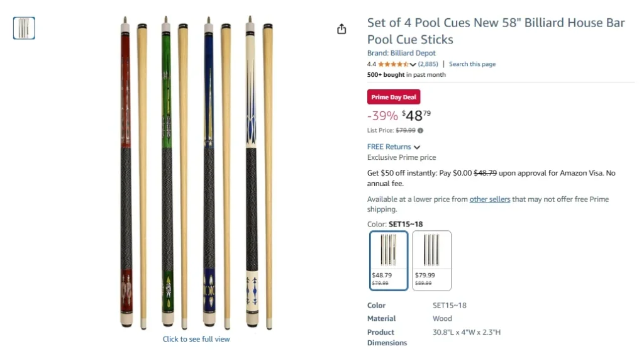Click the 'Click to see full view' link
The image size is (644, 351).
click(x=196, y=339)
